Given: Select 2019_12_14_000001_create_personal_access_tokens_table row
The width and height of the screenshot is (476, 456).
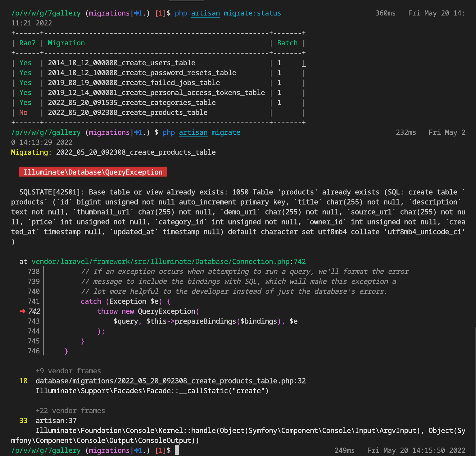Looking at the screenshot, I should (158, 93).
